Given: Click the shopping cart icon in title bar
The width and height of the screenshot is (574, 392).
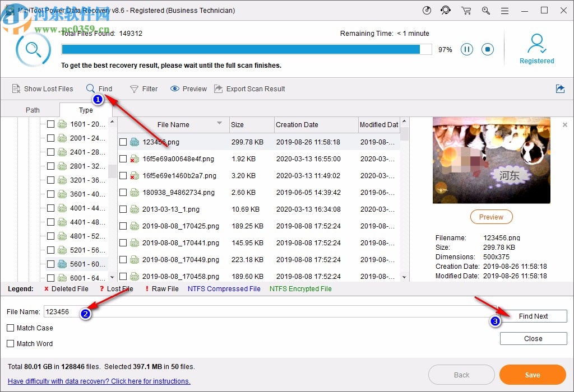Looking at the screenshot, I should tap(466, 11).
